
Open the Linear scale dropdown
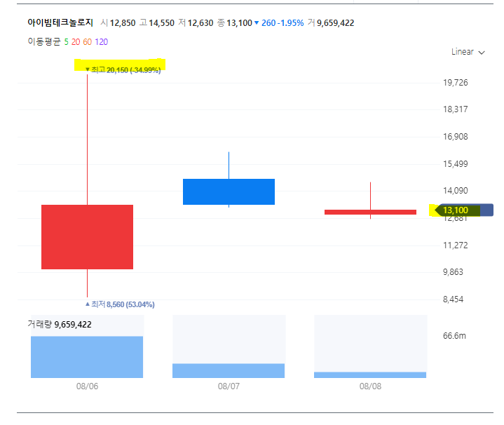click(468, 52)
